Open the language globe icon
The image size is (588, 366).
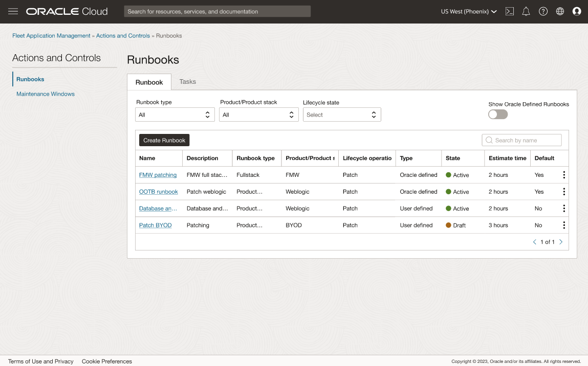[560, 11]
